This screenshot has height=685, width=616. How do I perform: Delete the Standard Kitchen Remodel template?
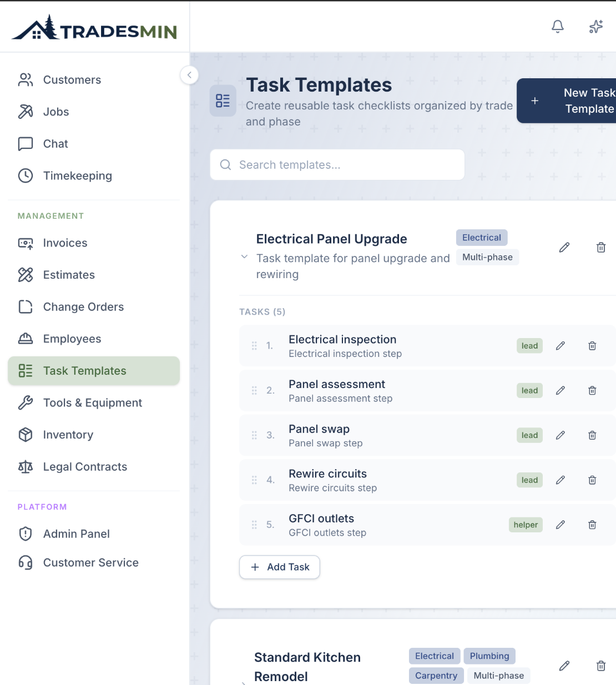601,666
